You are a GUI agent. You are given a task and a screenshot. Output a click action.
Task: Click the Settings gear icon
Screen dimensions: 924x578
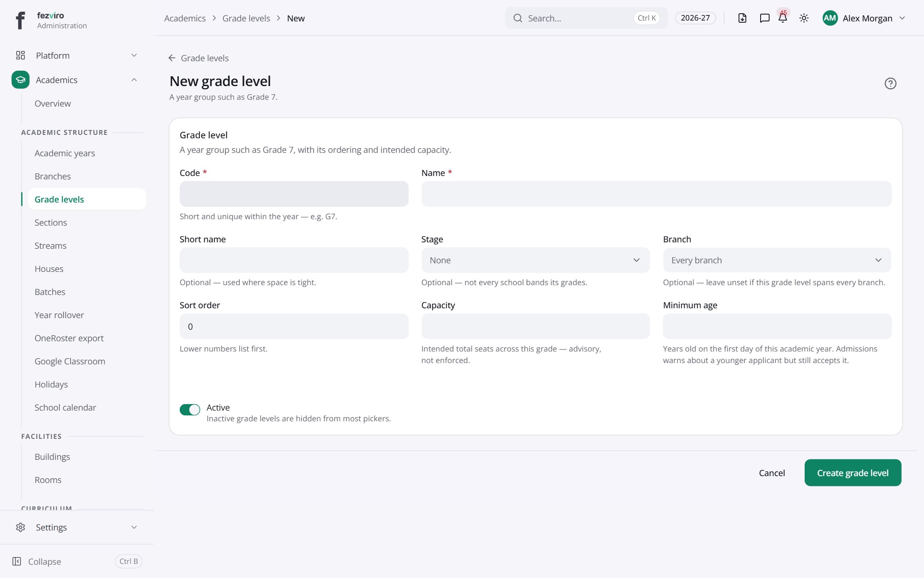21,527
